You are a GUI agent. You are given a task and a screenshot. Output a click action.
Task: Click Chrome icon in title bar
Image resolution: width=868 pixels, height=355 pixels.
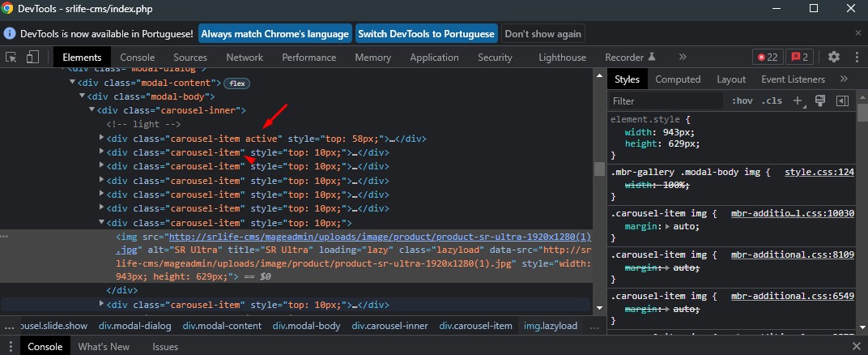tap(8, 8)
